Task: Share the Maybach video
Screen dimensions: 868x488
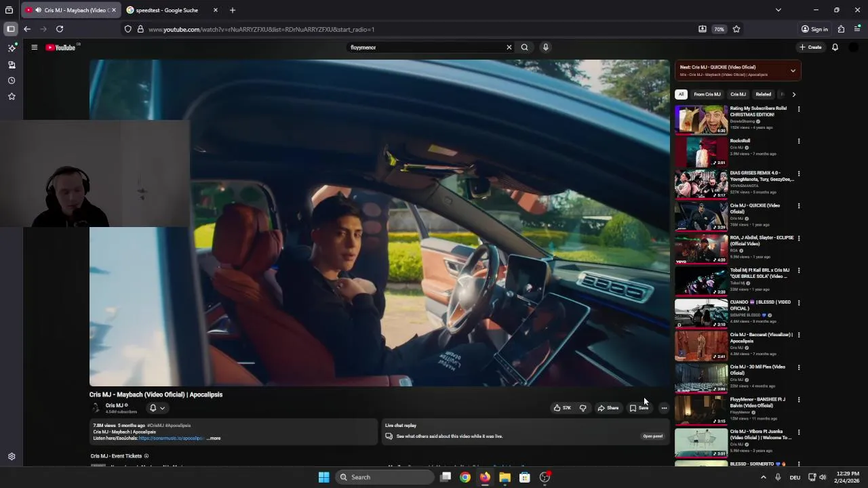Action: pyautogui.click(x=608, y=408)
